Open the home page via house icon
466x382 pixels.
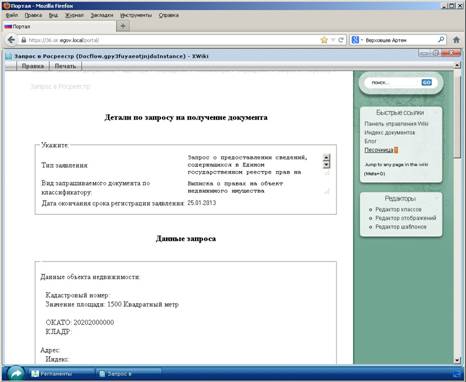point(456,40)
